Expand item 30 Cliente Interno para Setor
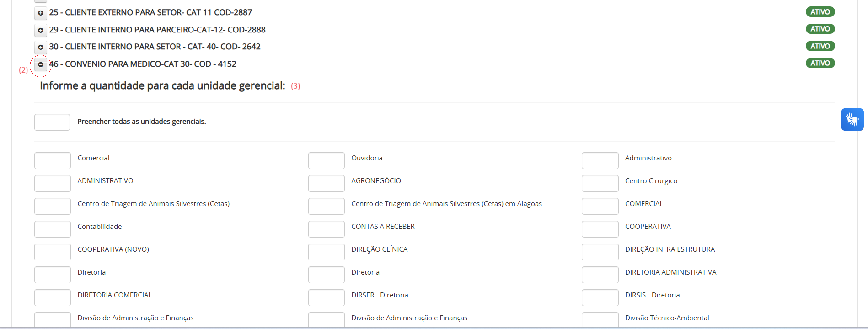 41,47
